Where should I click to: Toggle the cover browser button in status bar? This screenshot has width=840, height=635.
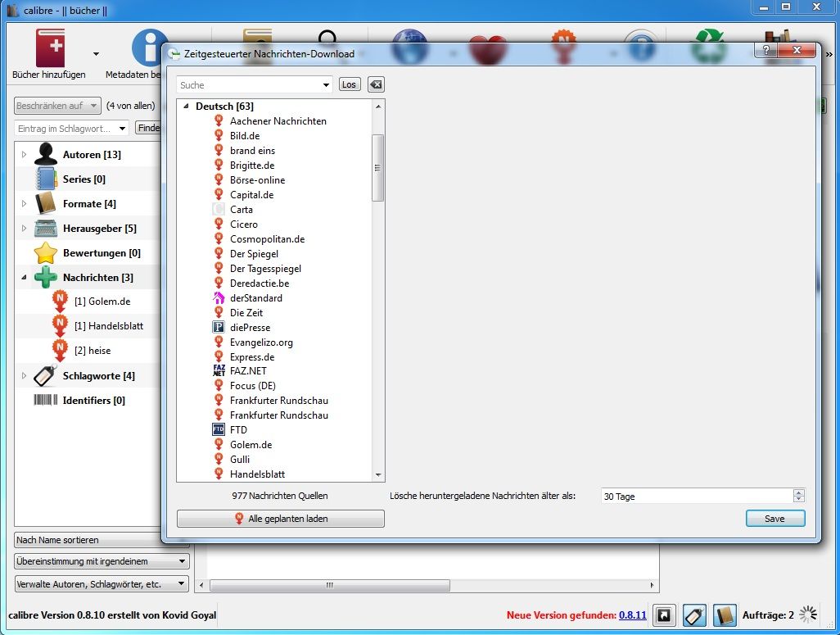click(664, 615)
